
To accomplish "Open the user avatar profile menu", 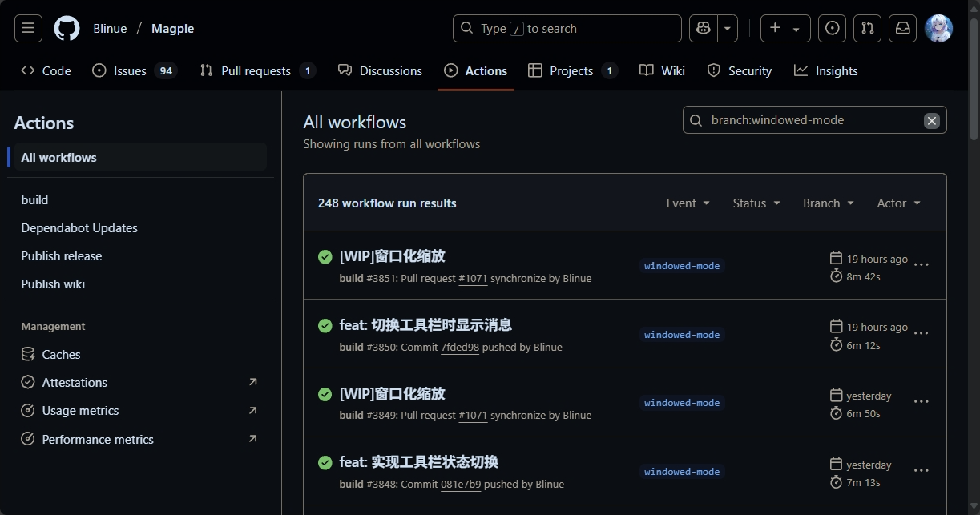I will pos(938,29).
